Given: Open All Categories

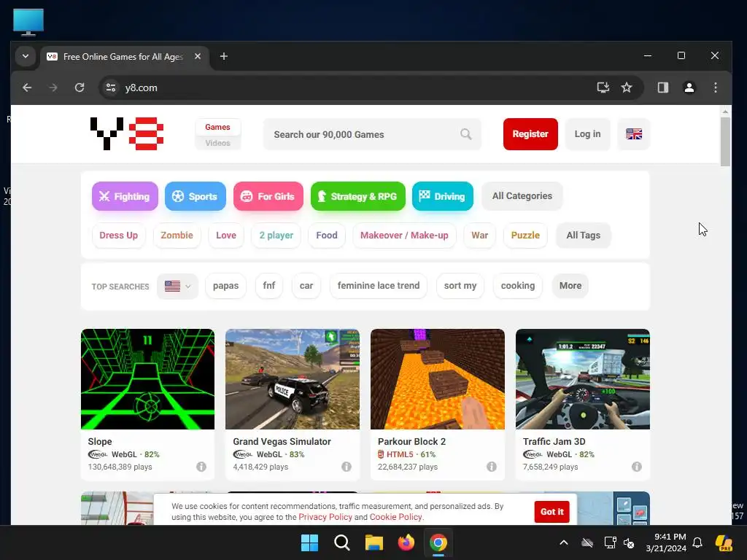Looking at the screenshot, I should point(522,196).
